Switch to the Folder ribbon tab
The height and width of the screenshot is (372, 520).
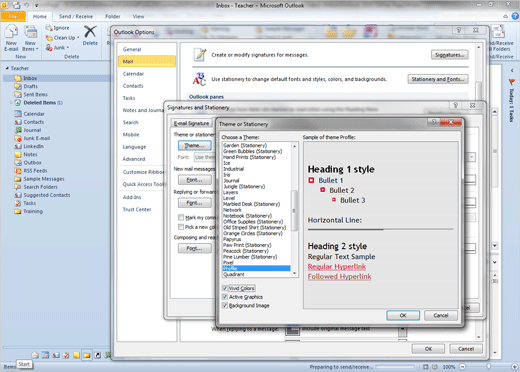coord(113,16)
